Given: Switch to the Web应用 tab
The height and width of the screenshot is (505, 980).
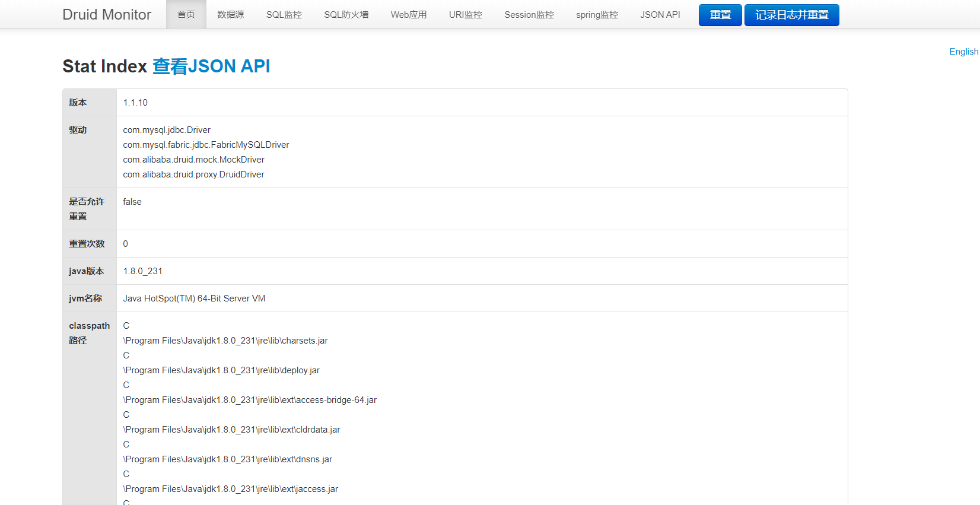Looking at the screenshot, I should point(409,14).
